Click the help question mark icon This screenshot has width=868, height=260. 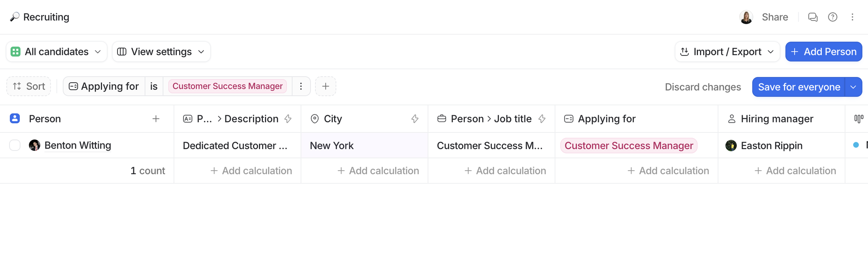pos(832,17)
